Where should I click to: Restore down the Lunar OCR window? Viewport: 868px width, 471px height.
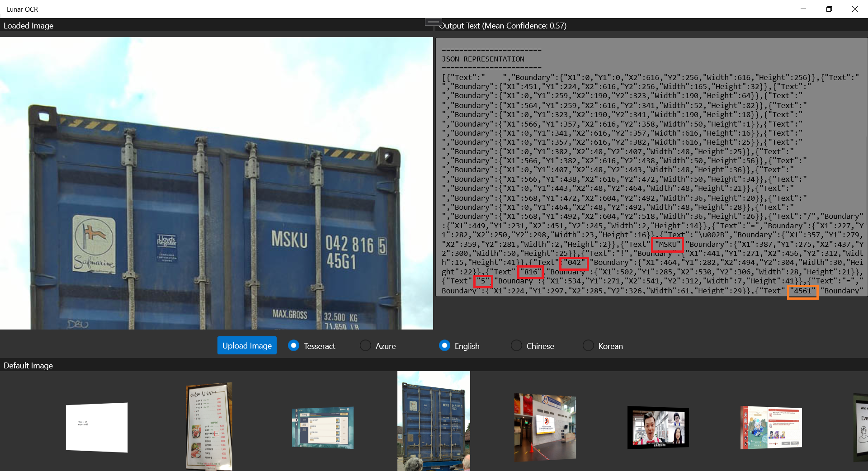(829, 9)
